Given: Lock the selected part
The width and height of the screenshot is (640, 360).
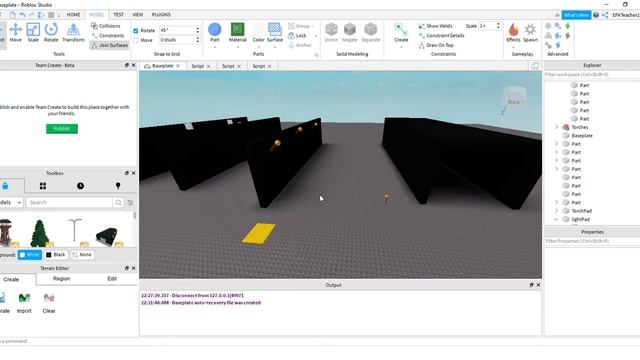Looking at the screenshot, I should click(297, 36).
